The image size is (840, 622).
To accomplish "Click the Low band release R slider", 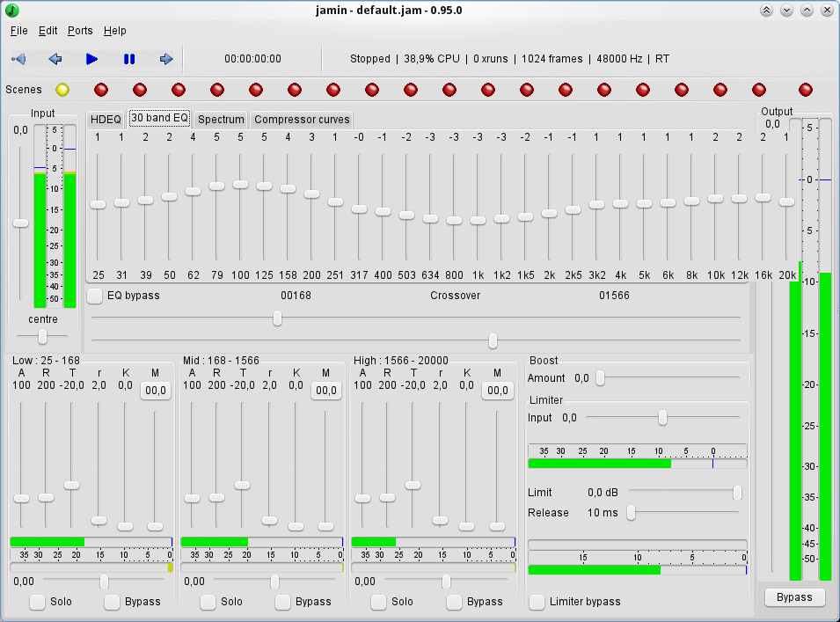I will point(46,498).
